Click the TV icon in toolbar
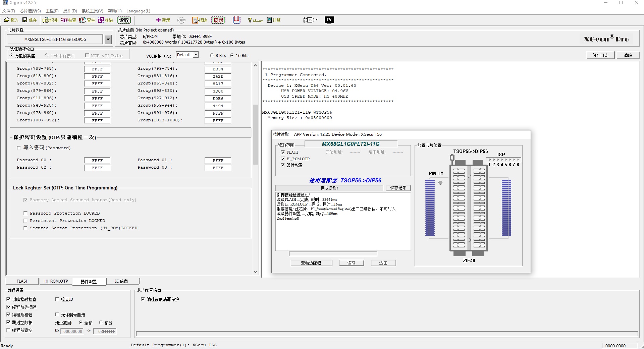This screenshot has width=644, height=349. coord(329,20)
